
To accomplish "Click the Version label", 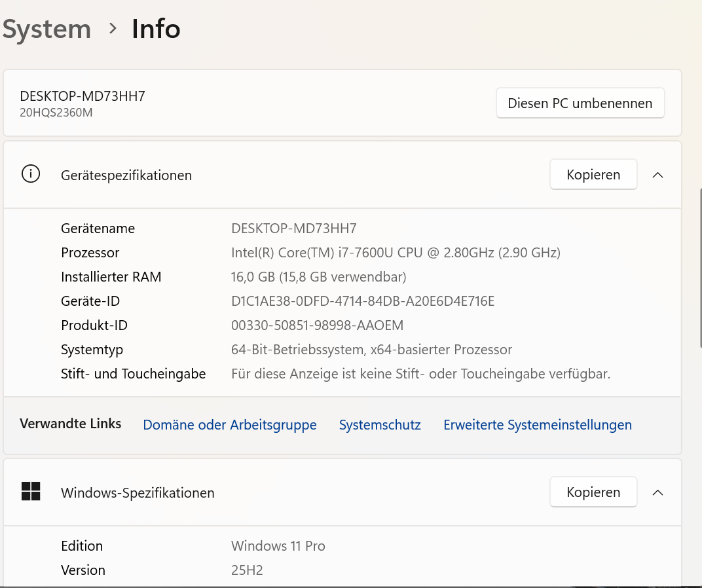I will 83,570.
